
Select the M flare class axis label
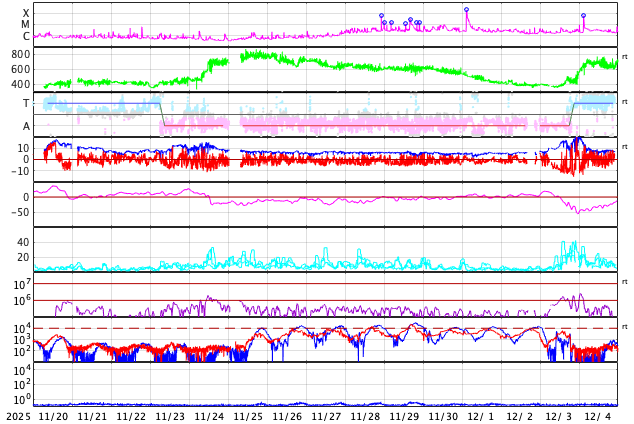point(26,24)
